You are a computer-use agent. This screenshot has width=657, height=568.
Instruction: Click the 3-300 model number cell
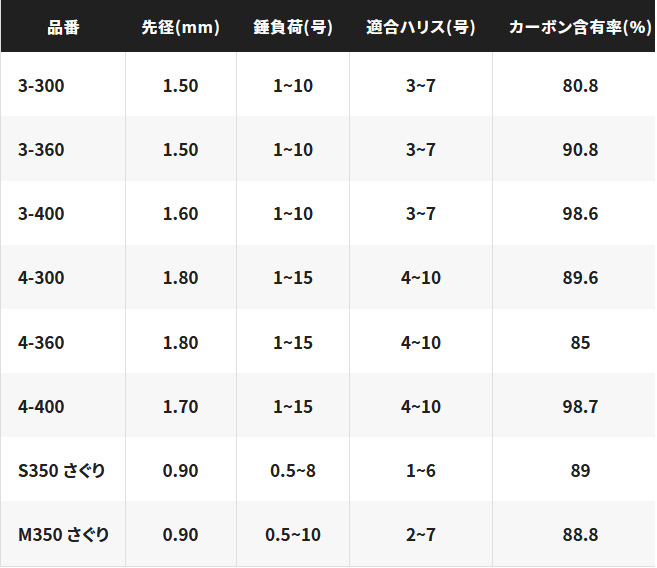(x=41, y=86)
